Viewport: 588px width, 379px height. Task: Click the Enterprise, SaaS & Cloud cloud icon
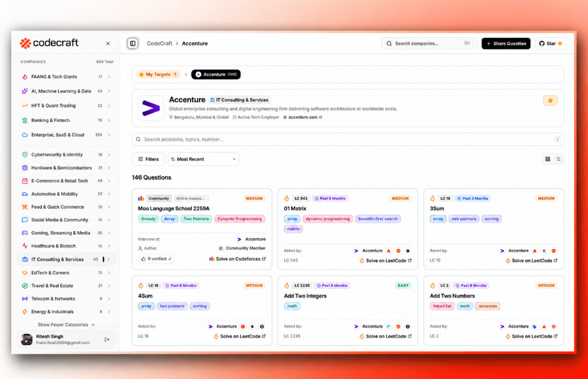tap(25, 135)
